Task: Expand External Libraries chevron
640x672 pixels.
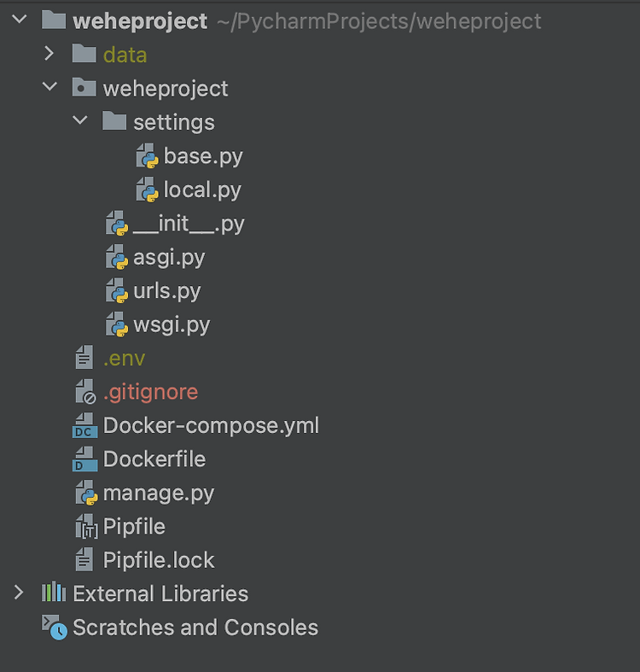Action: click(19, 593)
